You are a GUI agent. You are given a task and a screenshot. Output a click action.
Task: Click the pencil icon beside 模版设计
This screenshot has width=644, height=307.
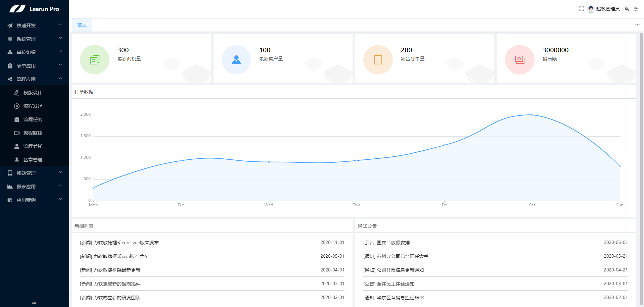[x=17, y=93]
